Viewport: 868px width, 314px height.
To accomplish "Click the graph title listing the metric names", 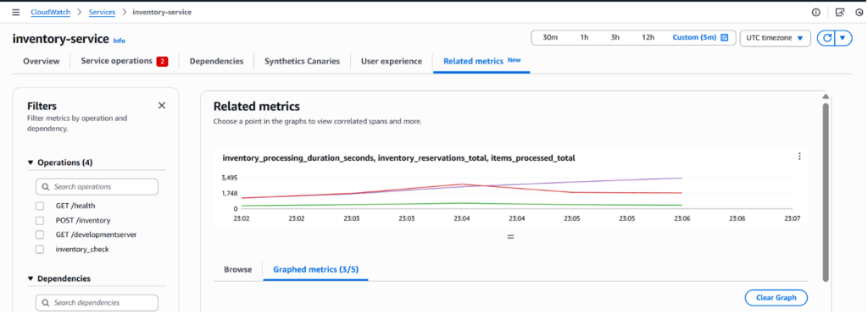I will click(x=398, y=158).
